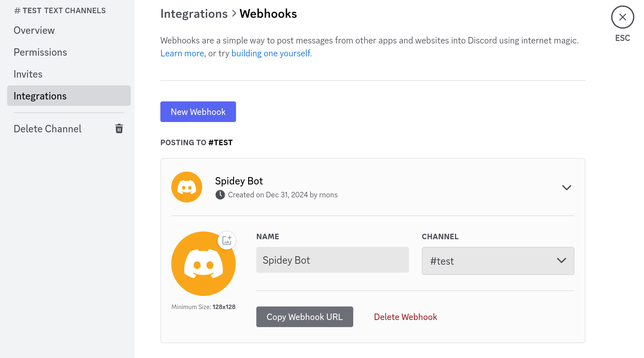Click the Webhooks breadcrumb title
The height and width of the screenshot is (358, 644).
268,14
